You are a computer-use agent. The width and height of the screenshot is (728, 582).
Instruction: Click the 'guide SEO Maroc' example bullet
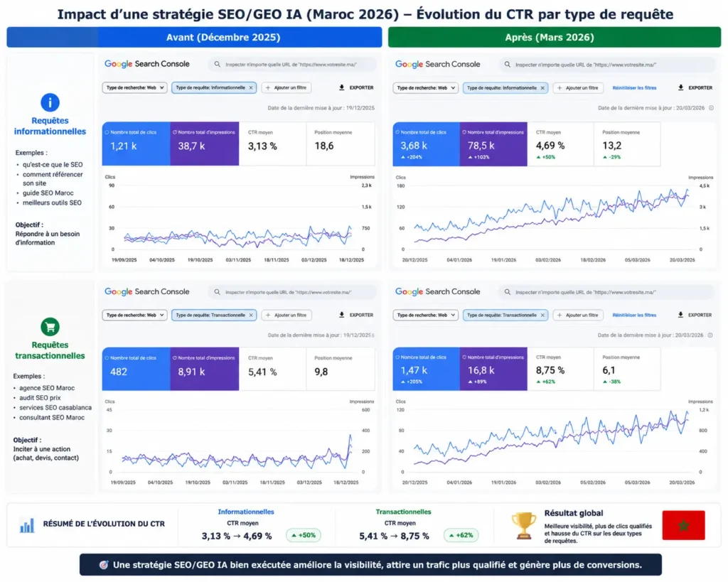coord(48,193)
